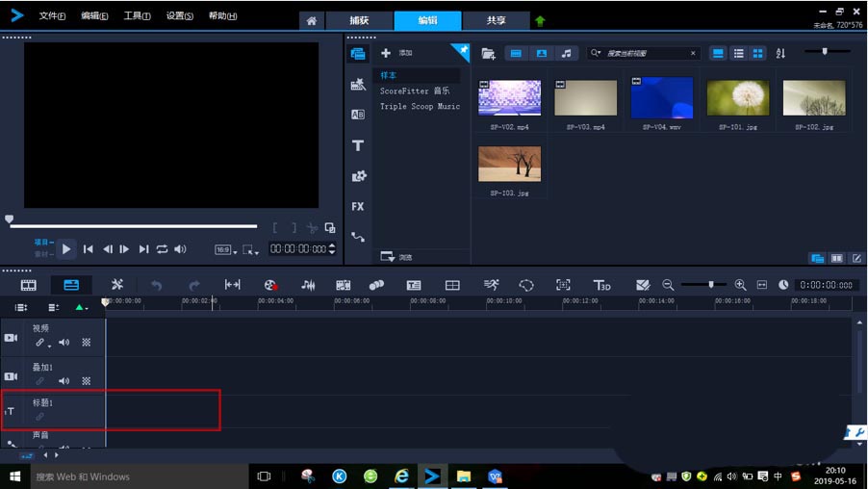Open auto music tool

pyautogui.click(x=344, y=285)
